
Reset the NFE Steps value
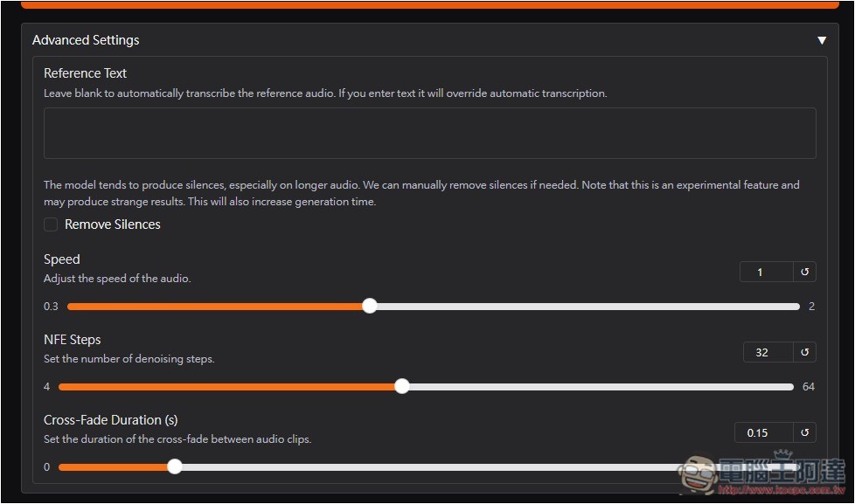click(804, 352)
